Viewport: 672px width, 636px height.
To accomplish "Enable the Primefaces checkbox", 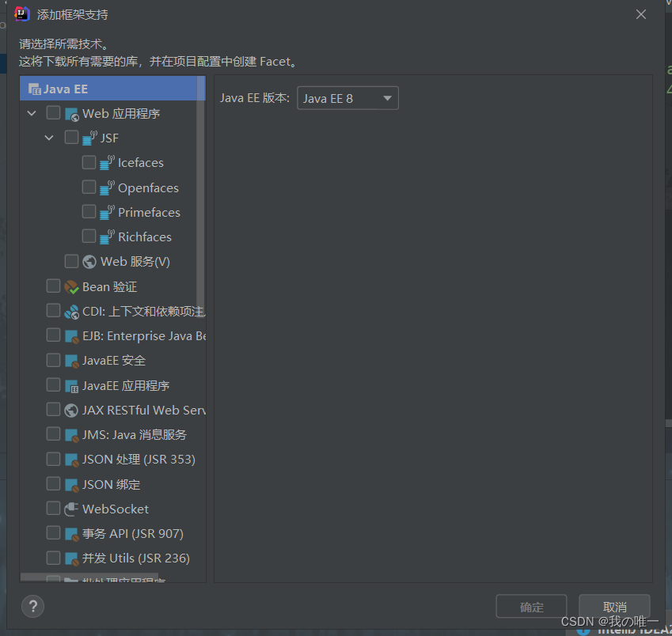I will (89, 211).
